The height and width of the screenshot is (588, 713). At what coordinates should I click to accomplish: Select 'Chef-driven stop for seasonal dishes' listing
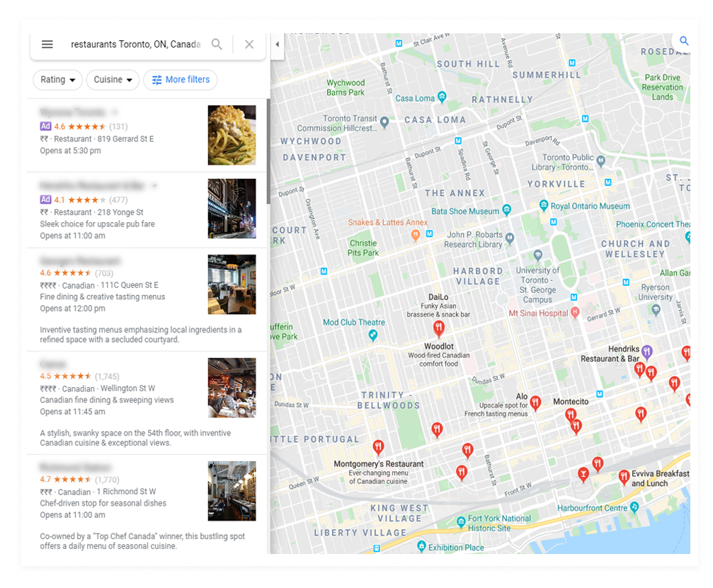click(147, 505)
